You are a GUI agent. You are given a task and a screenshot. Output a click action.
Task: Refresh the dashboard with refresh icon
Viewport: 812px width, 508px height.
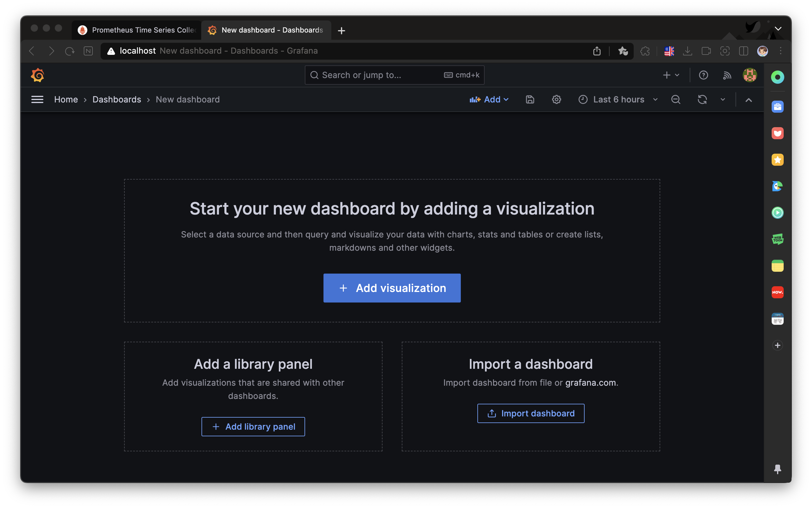click(x=702, y=99)
